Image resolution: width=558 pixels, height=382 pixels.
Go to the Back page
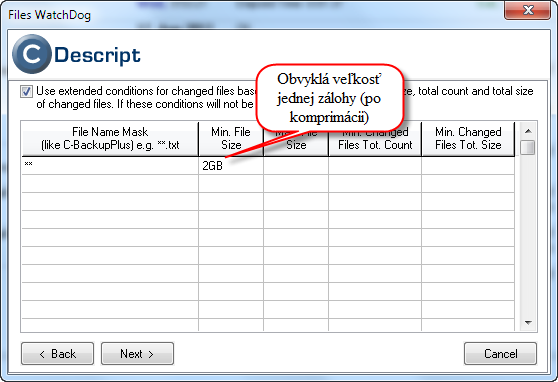click(x=58, y=354)
